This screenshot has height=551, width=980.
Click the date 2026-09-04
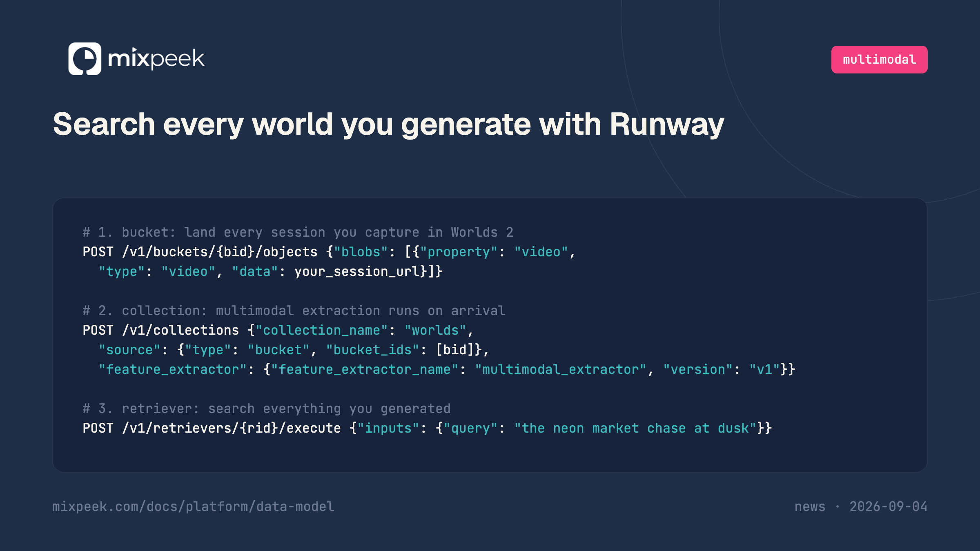tap(888, 507)
